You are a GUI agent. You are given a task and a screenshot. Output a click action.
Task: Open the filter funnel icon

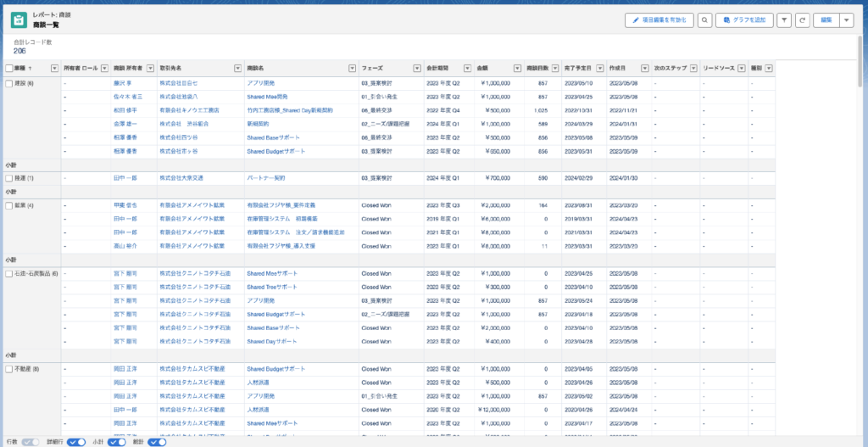click(x=784, y=20)
